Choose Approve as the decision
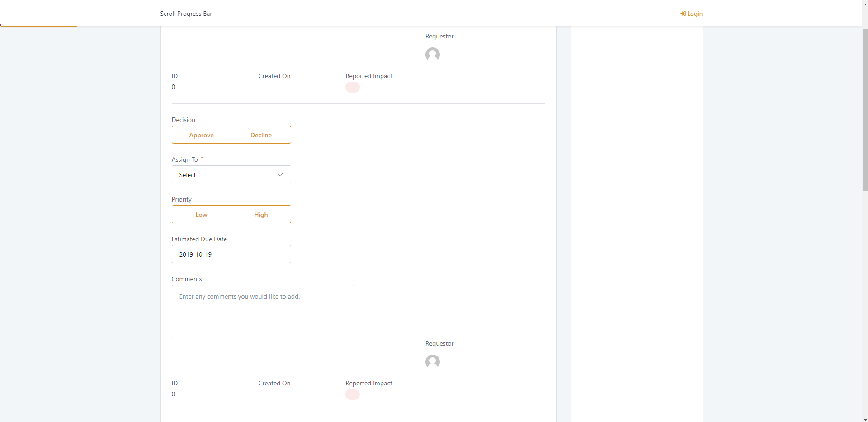868x422 pixels. (x=202, y=135)
